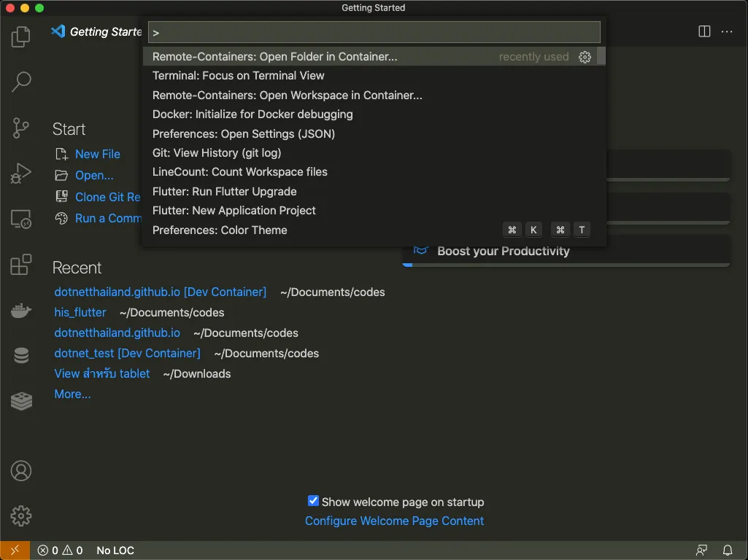748x560 pixels.
Task: Open recent View สำหรับ tablet folder
Action: pyautogui.click(x=101, y=373)
